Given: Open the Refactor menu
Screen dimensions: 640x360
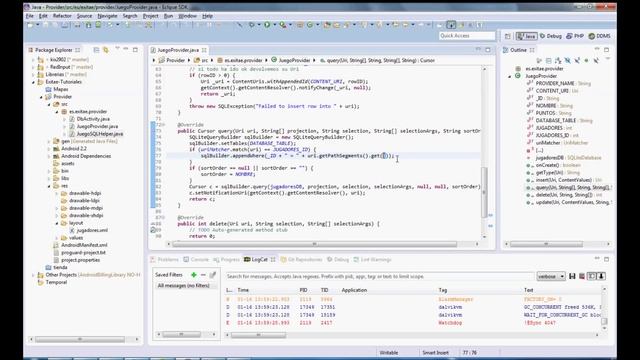Looking at the screenshot, I should [x=62, y=16].
